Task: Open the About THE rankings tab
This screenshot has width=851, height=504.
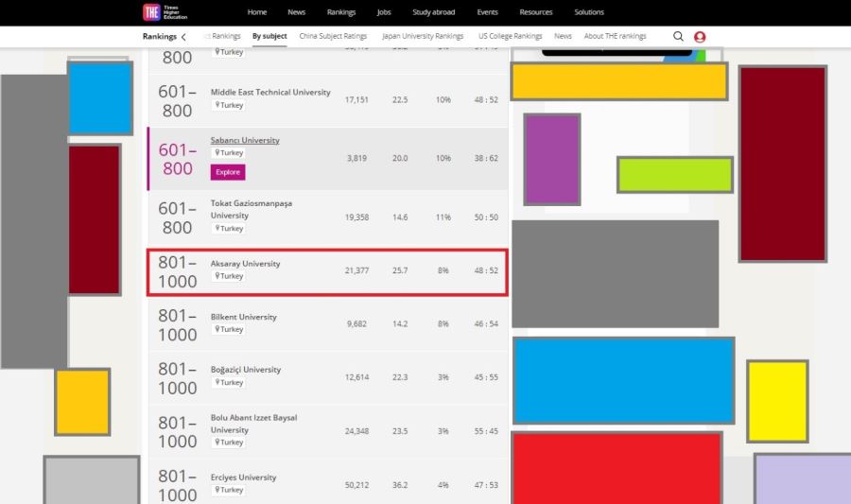Action: coord(615,36)
